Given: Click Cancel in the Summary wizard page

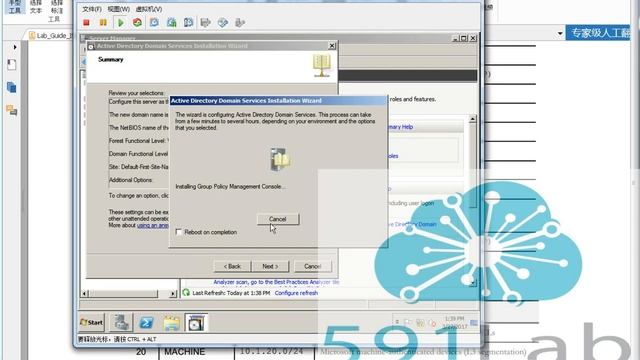Looking at the screenshot, I should (x=313, y=267).
